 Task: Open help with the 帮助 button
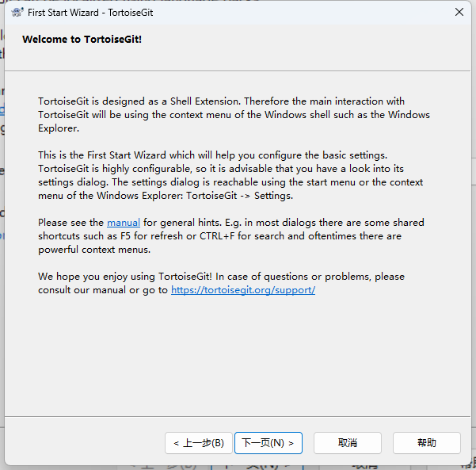click(426, 443)
